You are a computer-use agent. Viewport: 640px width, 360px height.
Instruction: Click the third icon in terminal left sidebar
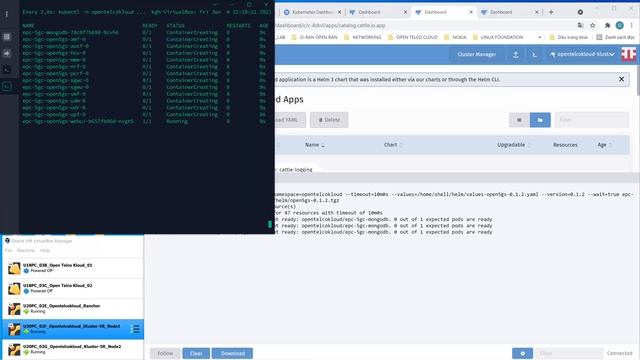(x=7, y=53)
